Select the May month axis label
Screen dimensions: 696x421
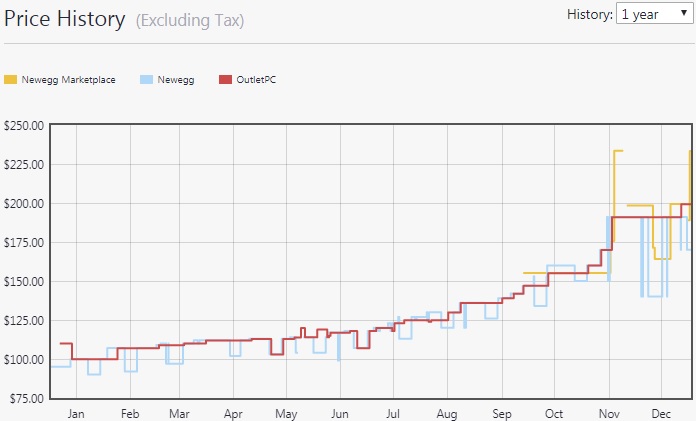[286, 412]
